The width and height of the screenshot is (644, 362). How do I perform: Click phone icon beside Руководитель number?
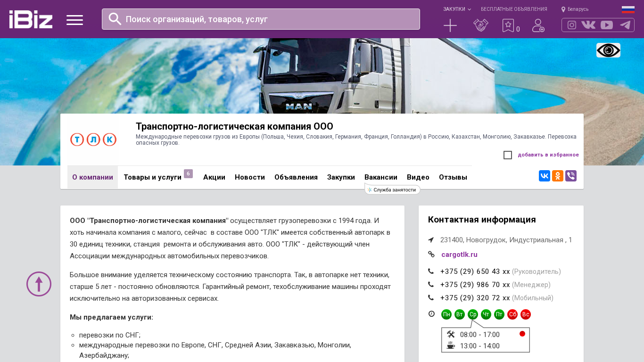(431, 271)
